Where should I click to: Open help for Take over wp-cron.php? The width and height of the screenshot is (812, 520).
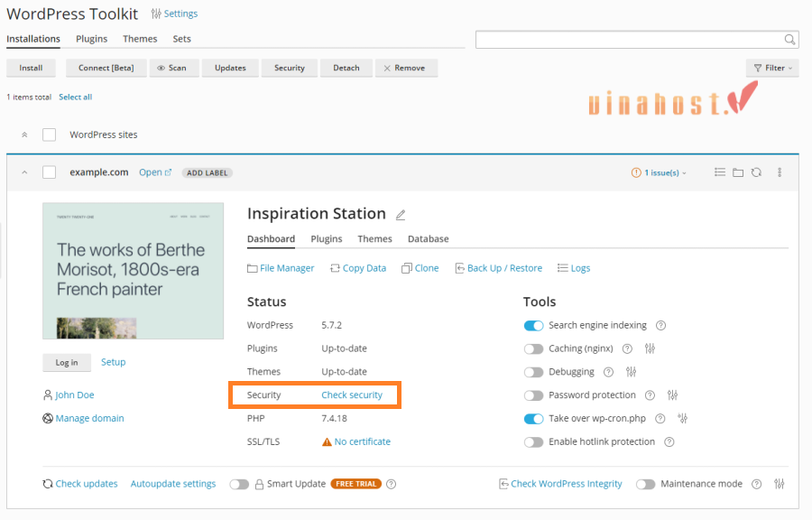(x=660, y=419)
